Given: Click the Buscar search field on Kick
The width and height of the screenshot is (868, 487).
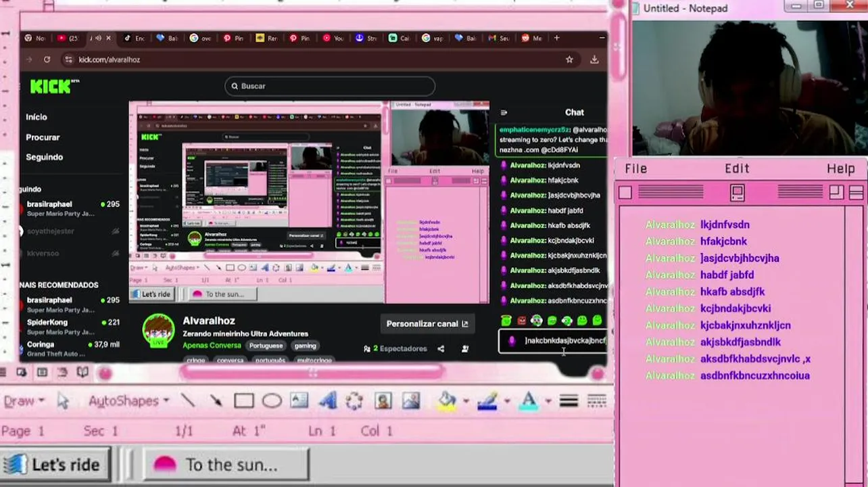Looking at the screenshot, I should tap(330, 86).
